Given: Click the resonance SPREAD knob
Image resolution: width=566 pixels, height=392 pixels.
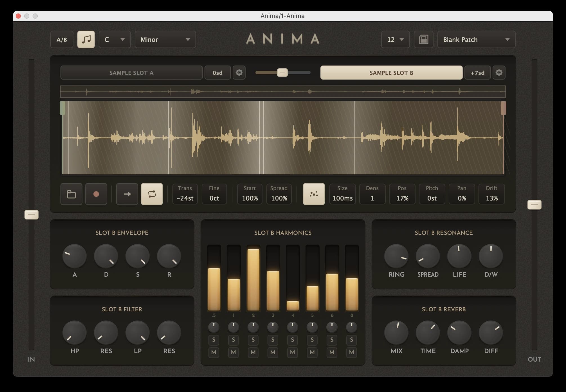Looking at the screenshot, I should click(x=428, y=256).
